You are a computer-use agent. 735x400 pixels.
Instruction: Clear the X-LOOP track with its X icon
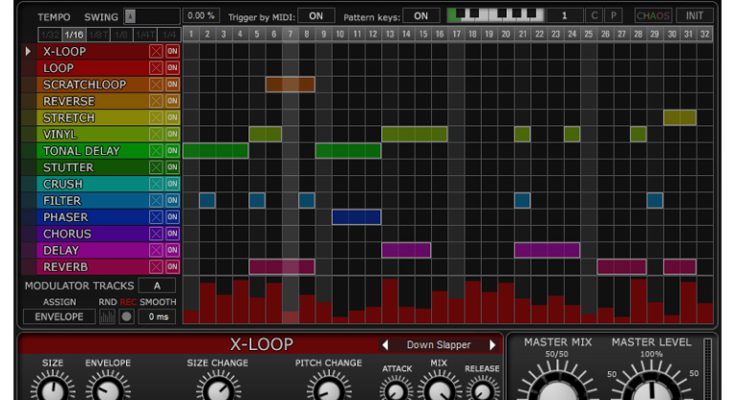[155, 51]
